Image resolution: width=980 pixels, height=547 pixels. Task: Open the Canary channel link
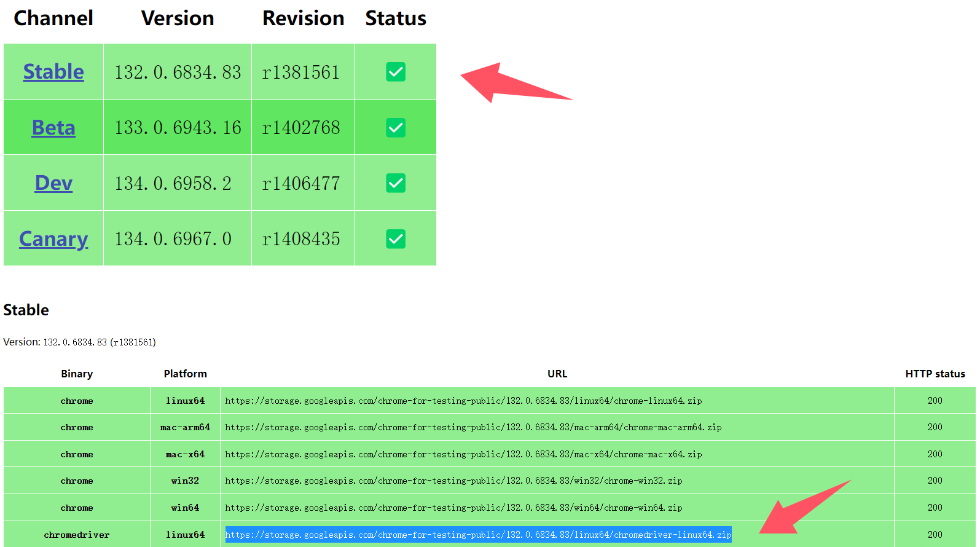click(x=53, y=239)
